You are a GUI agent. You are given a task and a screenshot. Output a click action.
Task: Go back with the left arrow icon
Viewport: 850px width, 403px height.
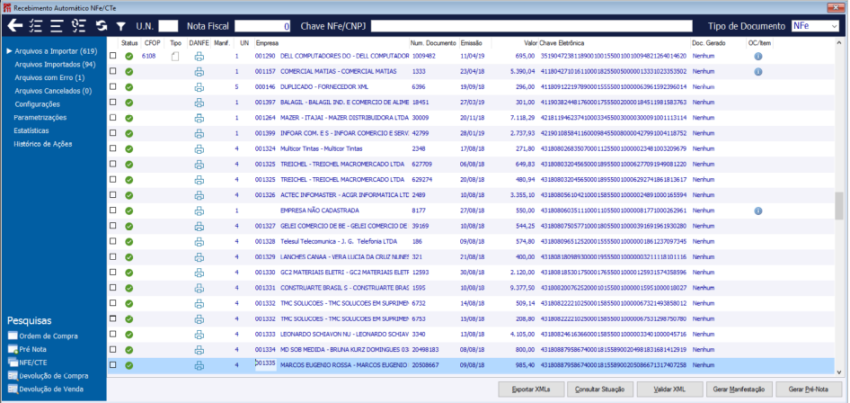coord(15,25)
